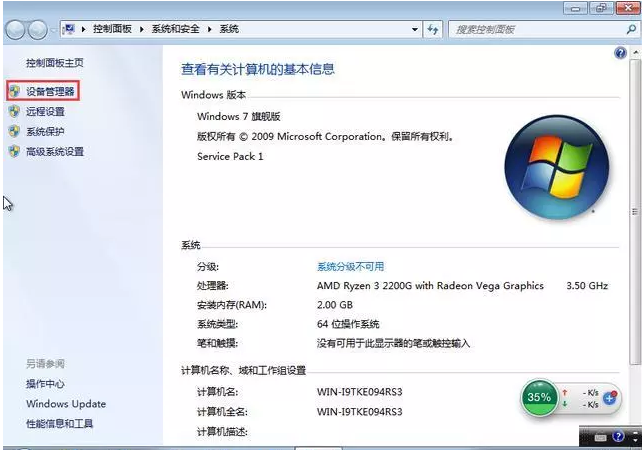Click the computer icon in address bar
This screenshot has height=450, width=642.
click(x=68, y=29)
